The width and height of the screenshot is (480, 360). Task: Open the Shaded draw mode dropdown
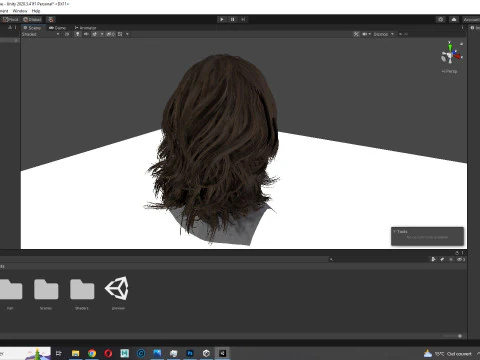[40, 34]
